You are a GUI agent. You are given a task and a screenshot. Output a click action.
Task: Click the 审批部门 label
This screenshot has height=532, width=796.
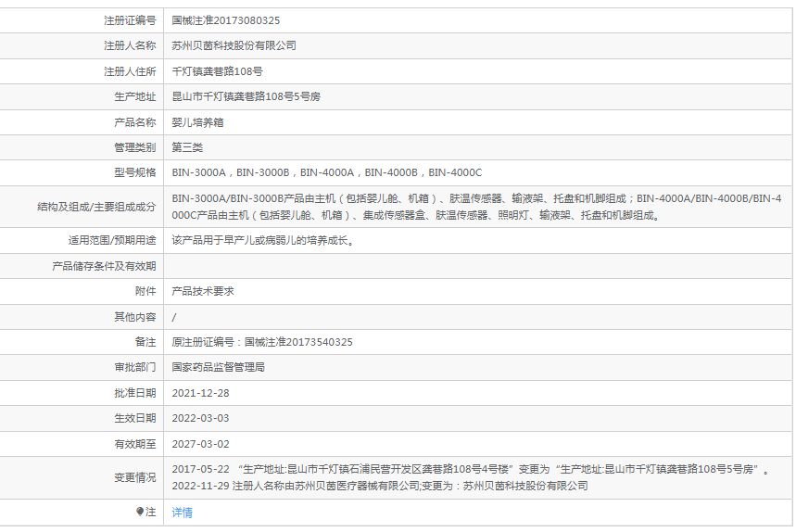tap(135, 367)
